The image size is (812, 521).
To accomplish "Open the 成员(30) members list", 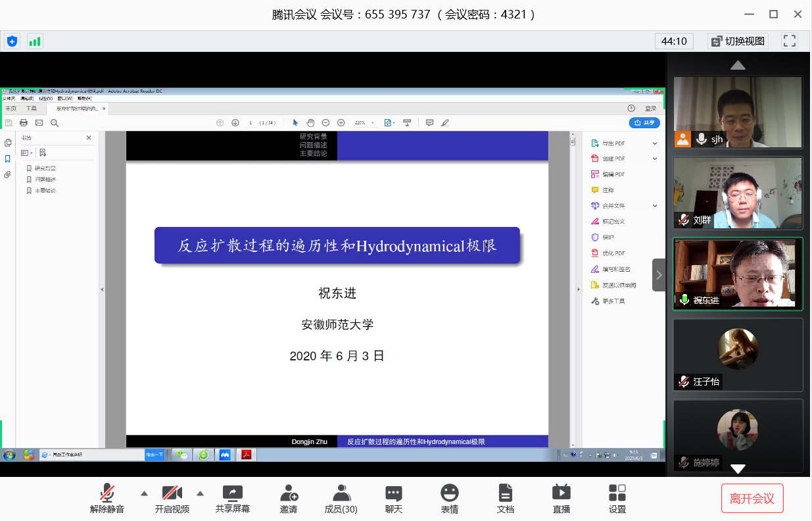I will pyautogui.click(x=341, y=493).
